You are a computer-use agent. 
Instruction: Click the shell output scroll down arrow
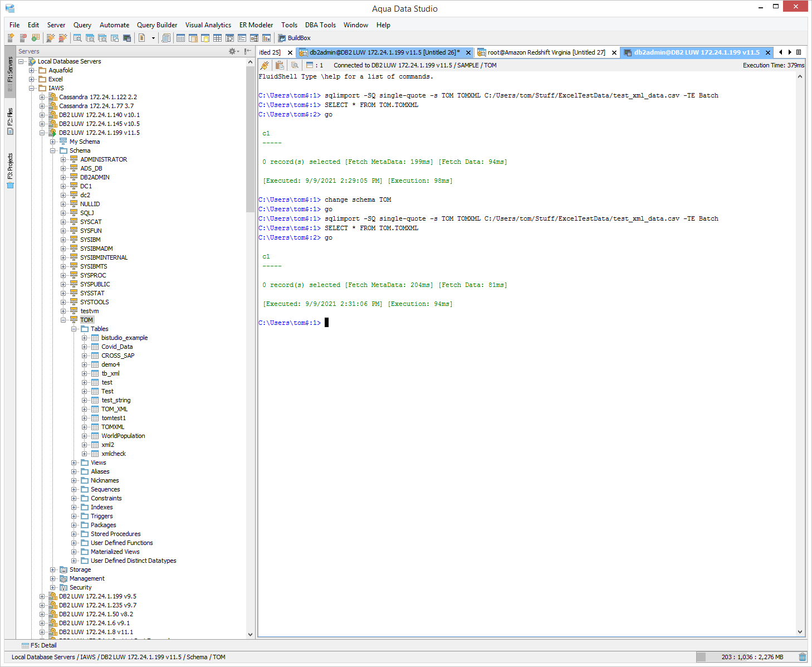(x=800, y=632)
